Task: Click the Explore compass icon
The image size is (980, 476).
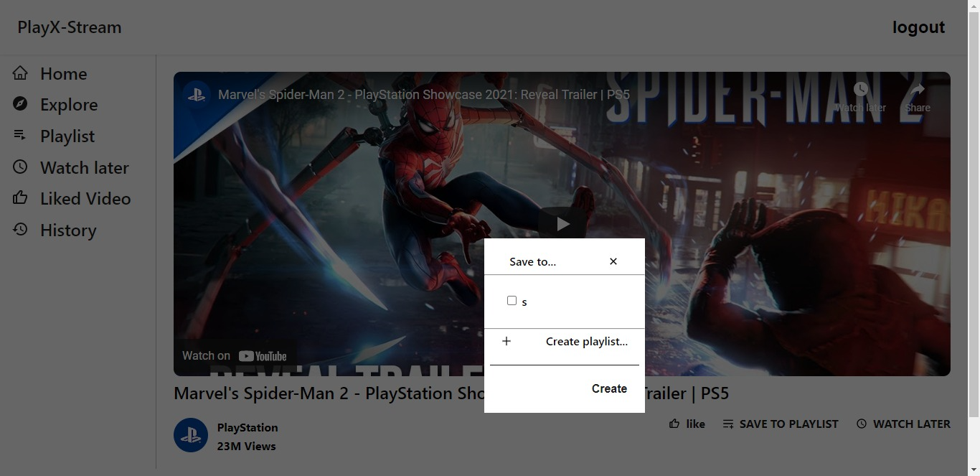Action: coord(20,104)
